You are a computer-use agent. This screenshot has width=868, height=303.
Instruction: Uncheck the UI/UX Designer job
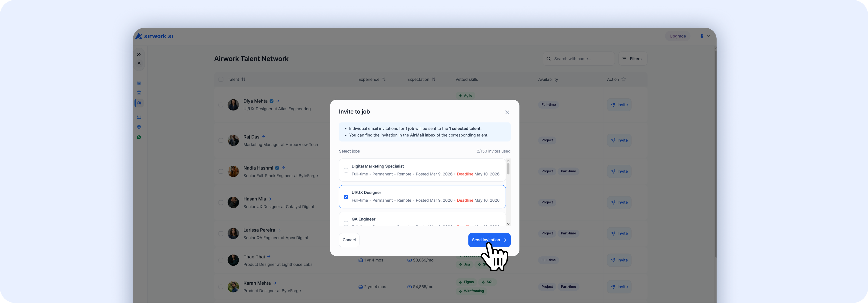(x=346, y=197)
